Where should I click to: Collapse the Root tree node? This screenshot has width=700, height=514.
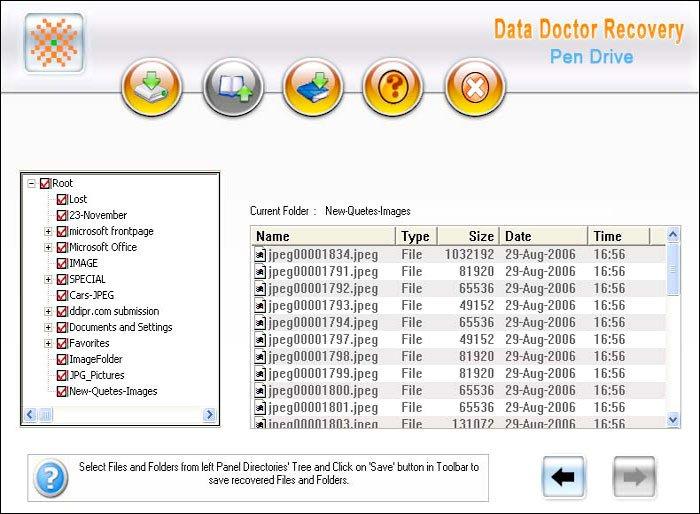point(31,184)
